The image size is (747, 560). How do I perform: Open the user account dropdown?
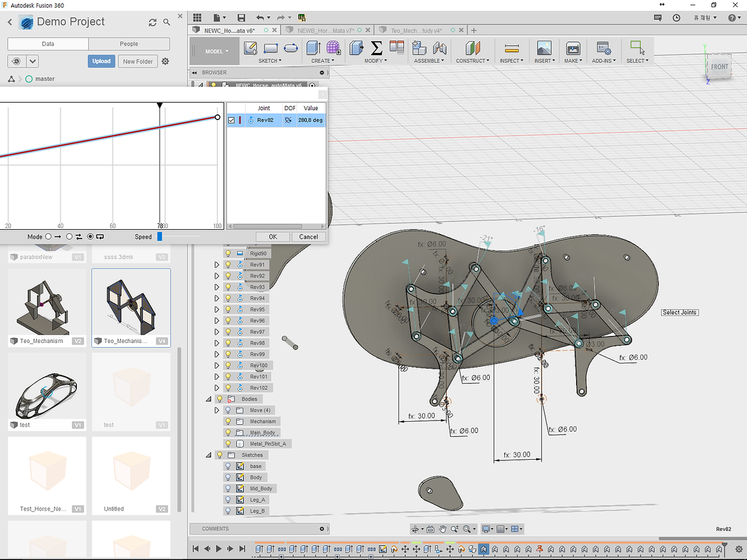(705, 17)
